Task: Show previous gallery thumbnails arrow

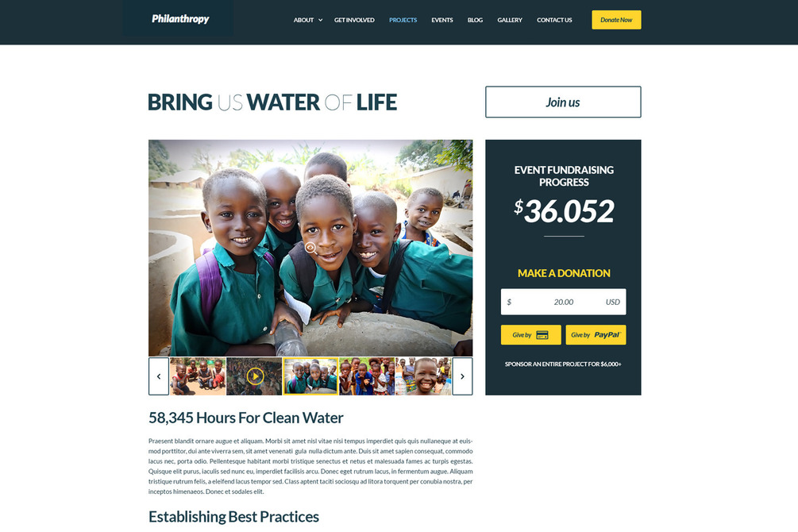Action: (159, 376)
